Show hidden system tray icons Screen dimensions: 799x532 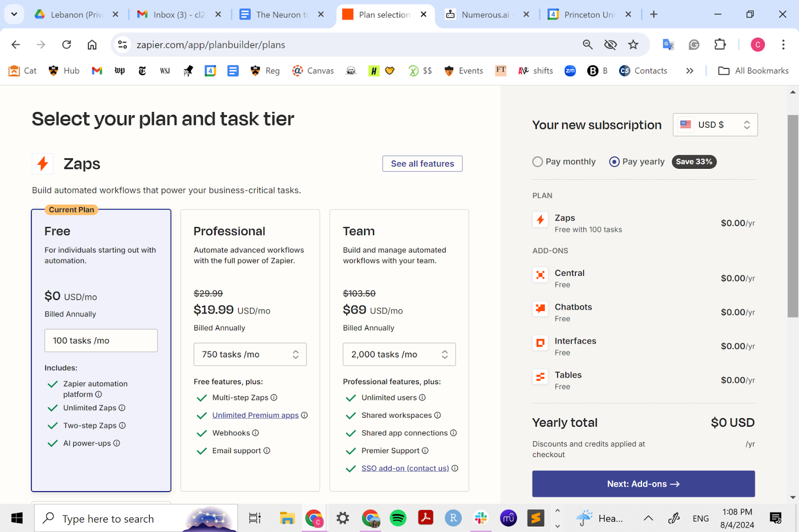(648, 519)
